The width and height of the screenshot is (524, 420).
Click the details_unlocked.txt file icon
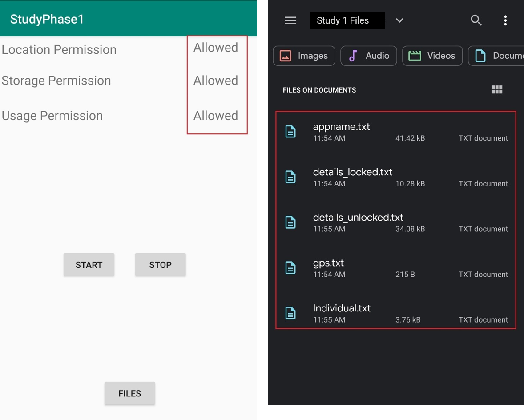(290, 222)
